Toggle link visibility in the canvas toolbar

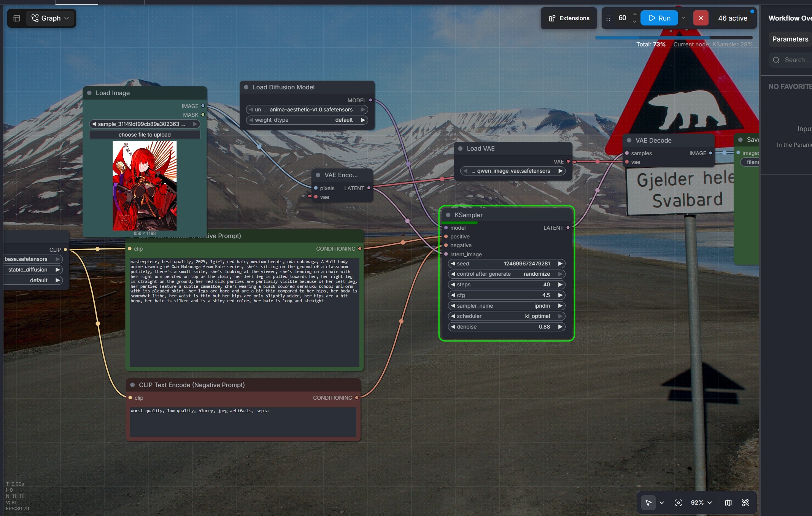pos(745,503)
